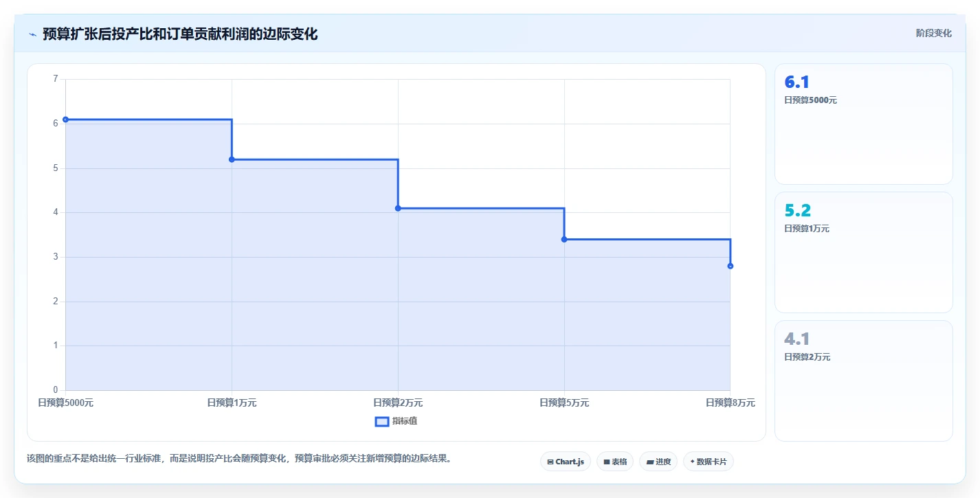Click the 6.1 data card
Image resolution: width=980 pixels, height=498 pixels.
tap(864, 124)
